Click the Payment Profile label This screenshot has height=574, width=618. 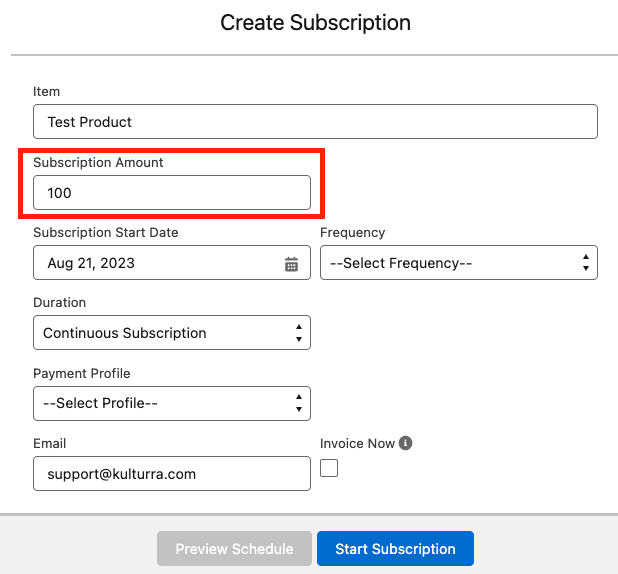[82, 373]
